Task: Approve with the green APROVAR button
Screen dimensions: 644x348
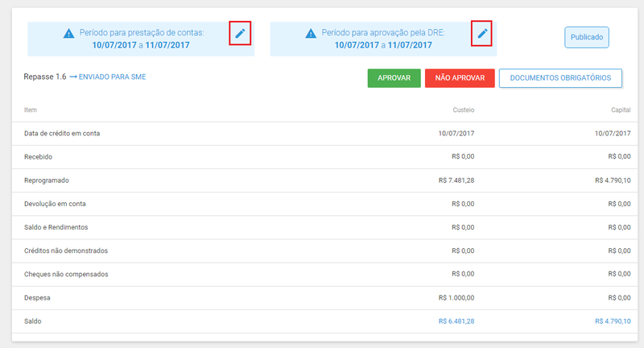Action: [x=394, y=78]
